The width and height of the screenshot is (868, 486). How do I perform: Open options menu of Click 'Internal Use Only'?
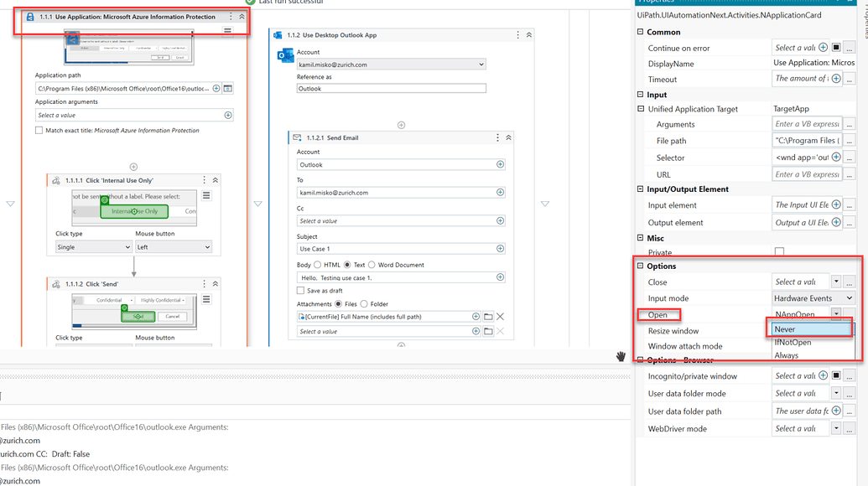(205, 180)
